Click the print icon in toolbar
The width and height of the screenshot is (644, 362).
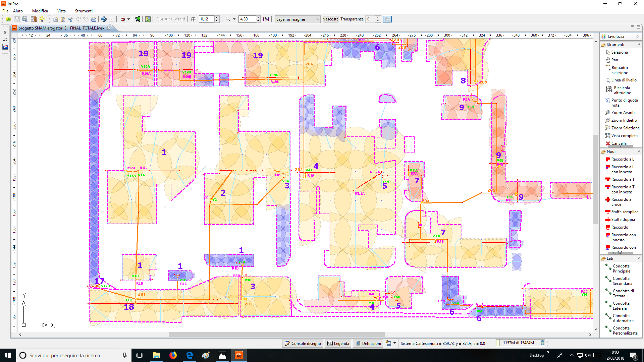(x=94, y=19)
